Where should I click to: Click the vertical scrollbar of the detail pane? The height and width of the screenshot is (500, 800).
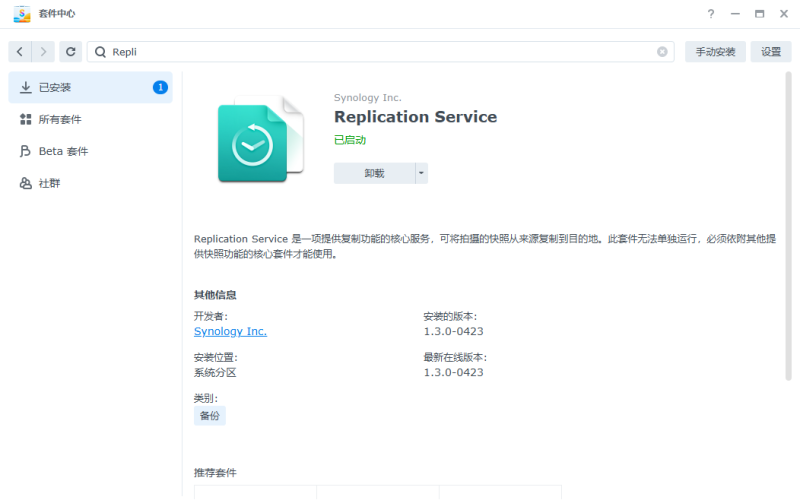[788, 226]
